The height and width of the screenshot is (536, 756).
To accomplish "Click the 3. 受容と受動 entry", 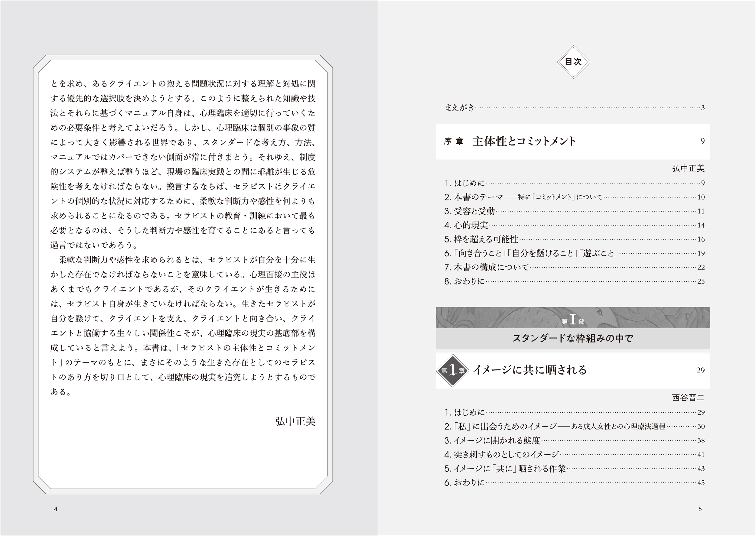I will tap(575, 211).
